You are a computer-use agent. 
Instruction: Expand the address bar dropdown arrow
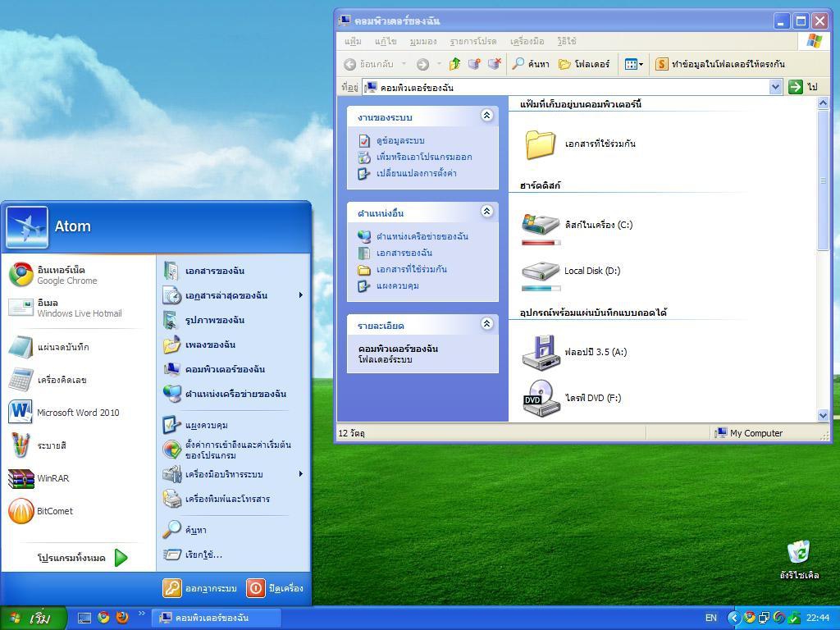coord(775,87)
